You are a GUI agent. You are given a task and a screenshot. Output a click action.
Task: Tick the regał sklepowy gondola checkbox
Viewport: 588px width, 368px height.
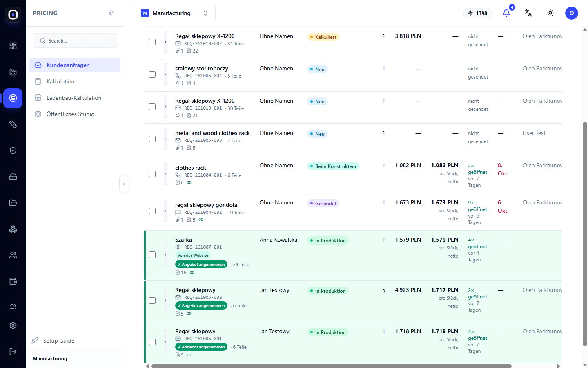click(x=152, y=211)
